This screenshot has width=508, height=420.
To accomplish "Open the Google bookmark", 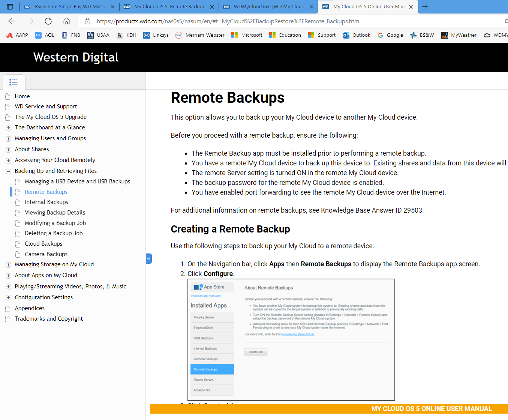I will (x=390, y=35).
